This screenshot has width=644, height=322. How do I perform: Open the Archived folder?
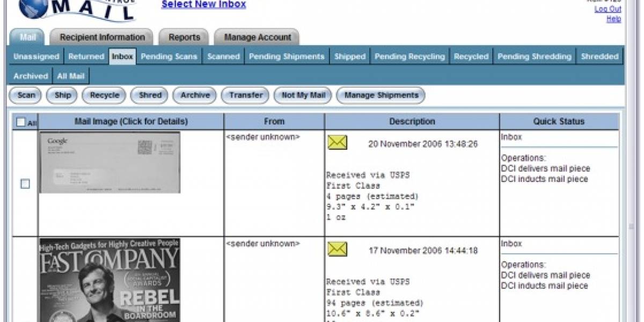point(31,76)
